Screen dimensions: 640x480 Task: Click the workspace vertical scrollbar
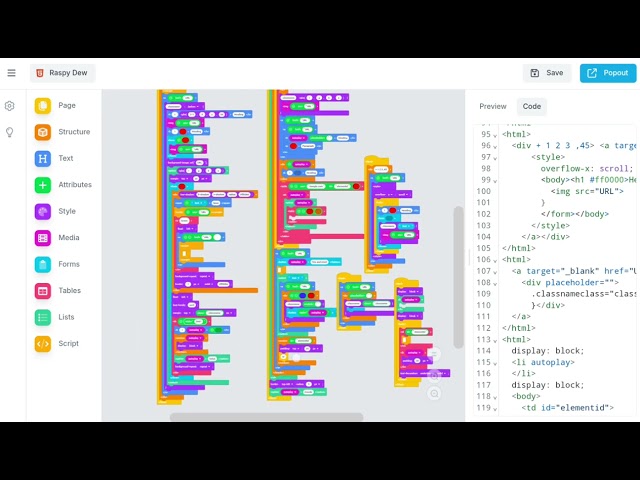[x=458, y=277]
